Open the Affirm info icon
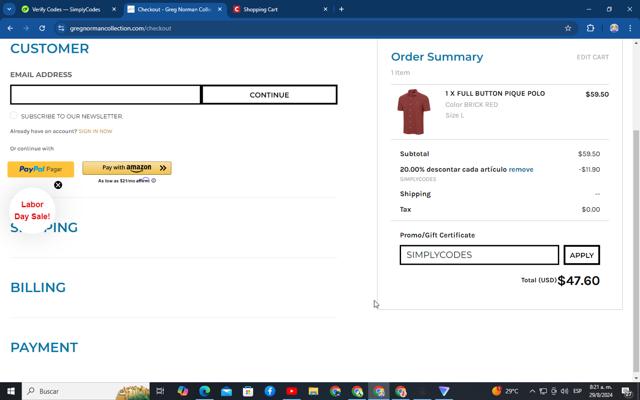 [153, 180]
